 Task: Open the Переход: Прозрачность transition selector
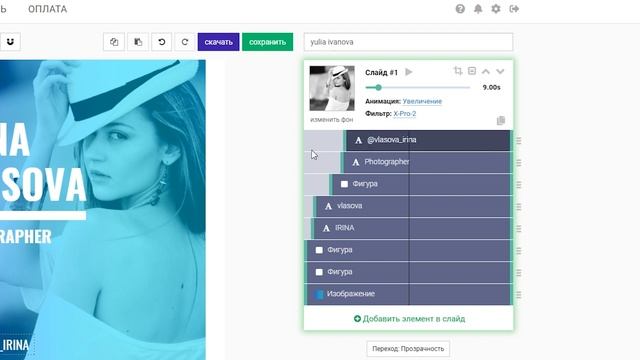pyautogui.click(x=408, y=349)
